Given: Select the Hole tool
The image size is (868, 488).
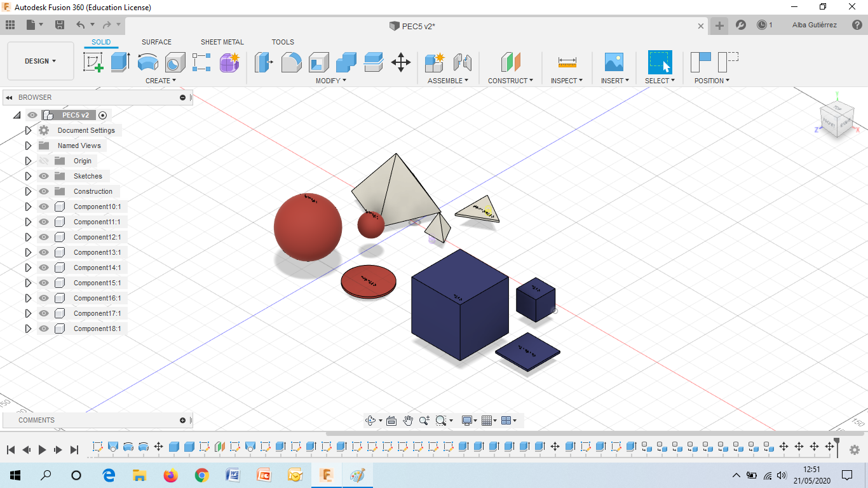Looking at the screenshot, I should [x=175, y=62].
